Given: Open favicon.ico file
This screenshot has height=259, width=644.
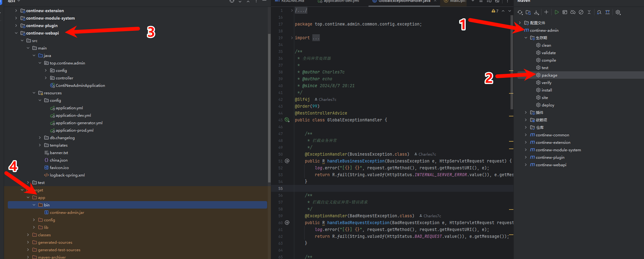Looking at the screenshot, I should (x=59, y=168).
